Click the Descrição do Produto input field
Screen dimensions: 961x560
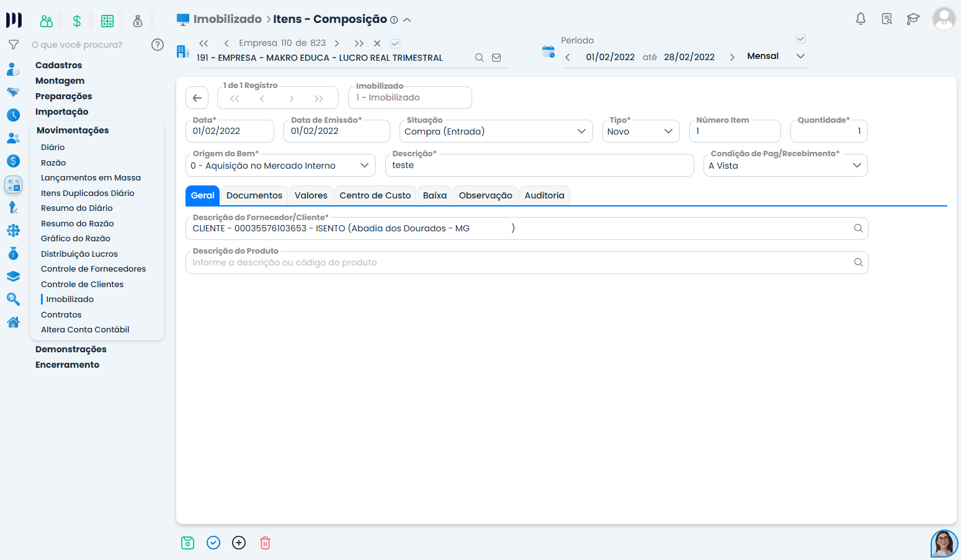(515, 262)
